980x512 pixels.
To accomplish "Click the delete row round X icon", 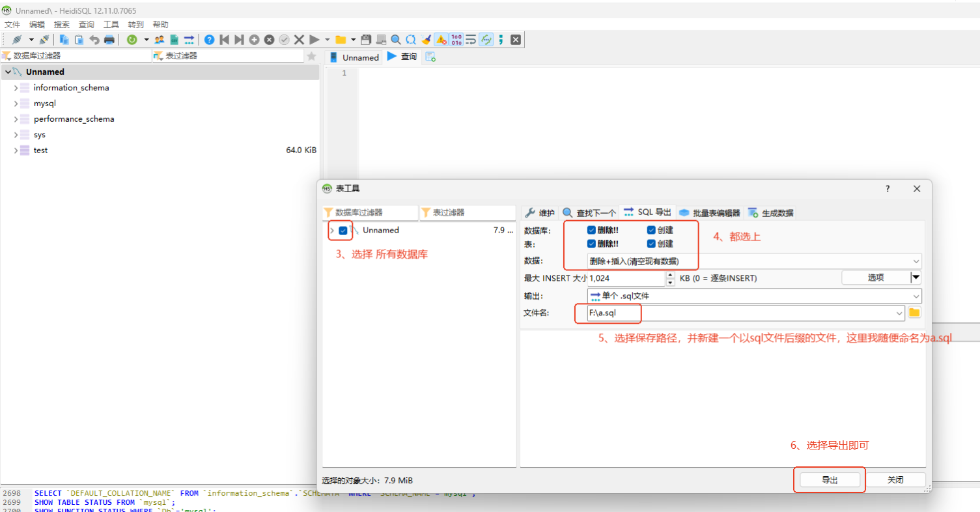I will [x=269, y=40].
